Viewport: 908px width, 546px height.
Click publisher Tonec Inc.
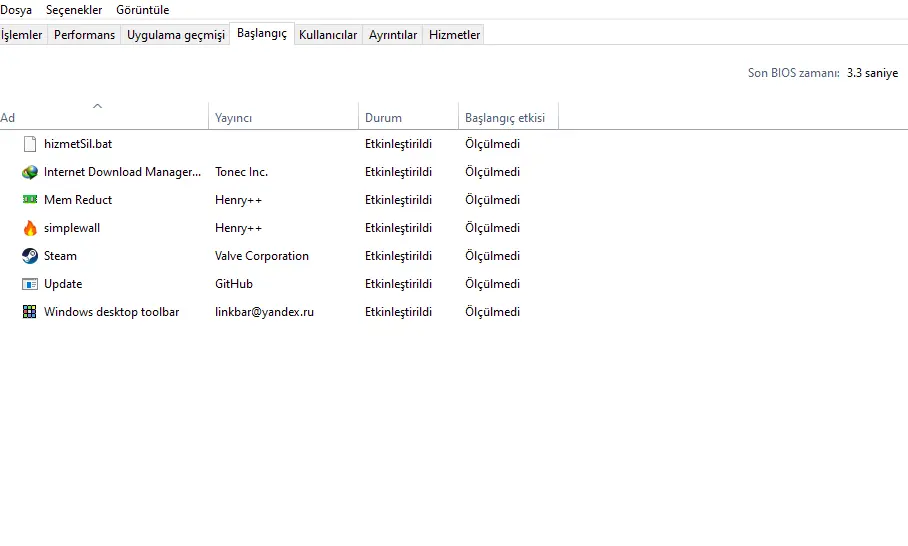coord(241,172)
